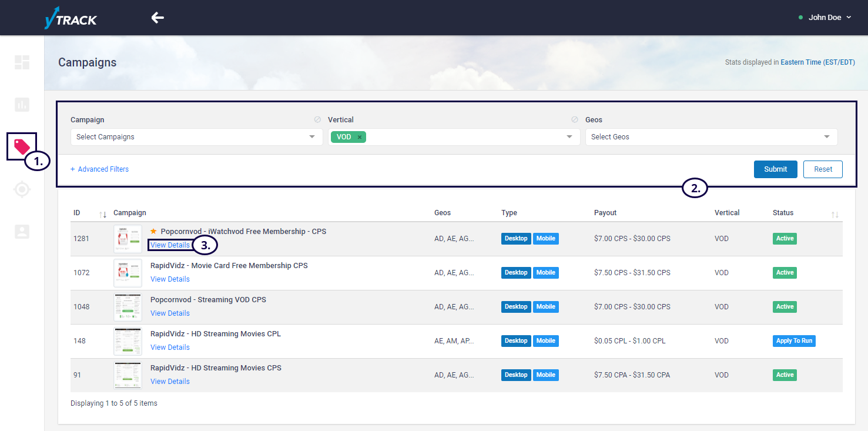View details of campaign 1072 RapidVidz Movie Card

(170, 279)
